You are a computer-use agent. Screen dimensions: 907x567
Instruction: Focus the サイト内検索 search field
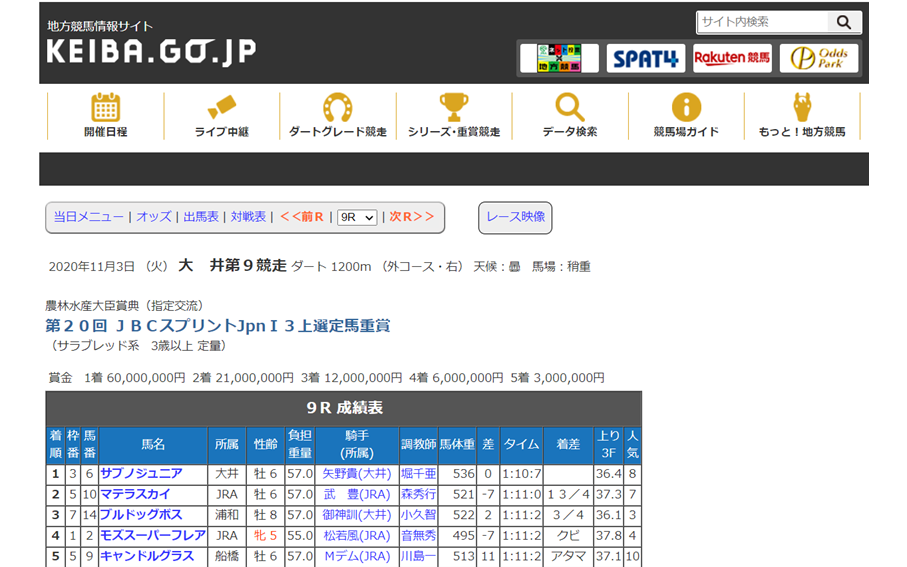click(762, 22)
